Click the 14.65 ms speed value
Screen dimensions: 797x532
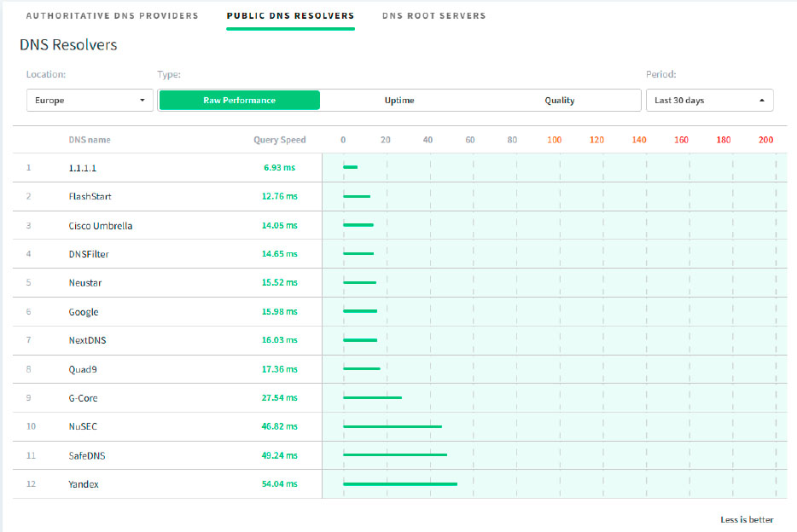(x=280, y=254)
